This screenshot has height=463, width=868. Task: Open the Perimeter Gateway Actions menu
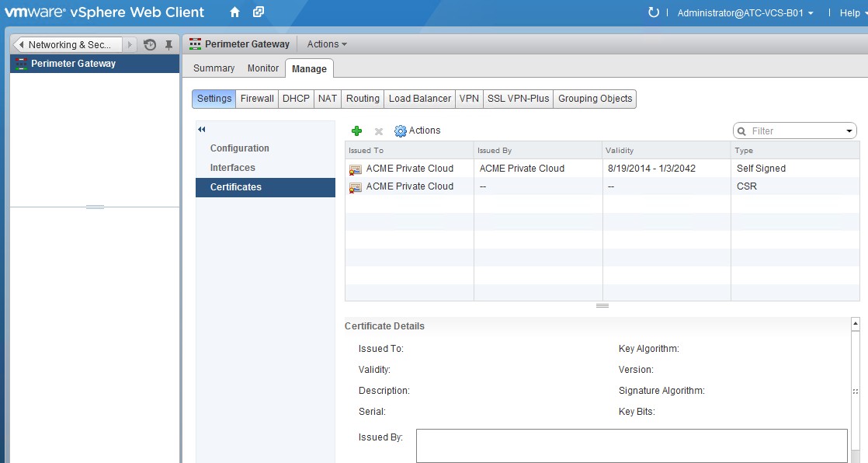[x=327, y=44]
